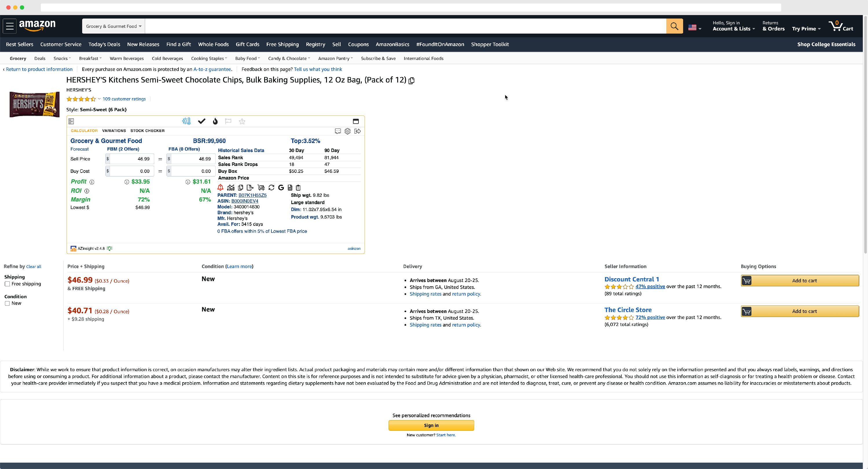Screen dimensions: 868x469
Task: Click the AZInsight star icon
Action: click(242, 121)
